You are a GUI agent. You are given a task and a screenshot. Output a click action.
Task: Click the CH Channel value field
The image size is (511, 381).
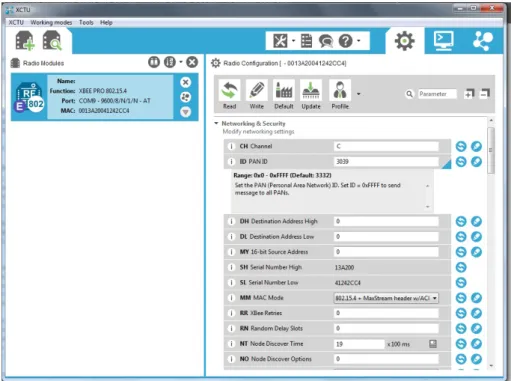click(386, 146)
